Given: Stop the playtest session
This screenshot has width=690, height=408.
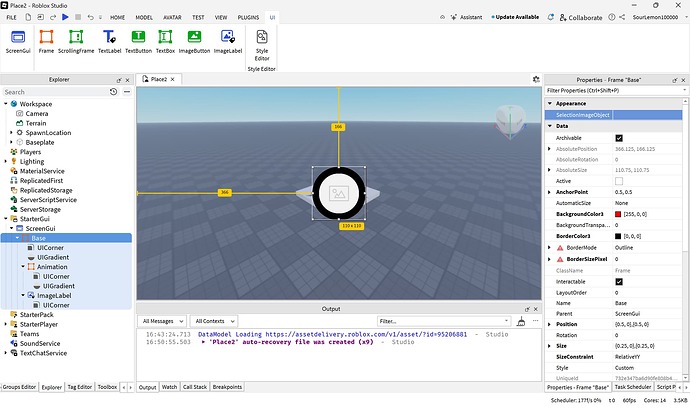Looking at the screenshot, I should 78,17.
